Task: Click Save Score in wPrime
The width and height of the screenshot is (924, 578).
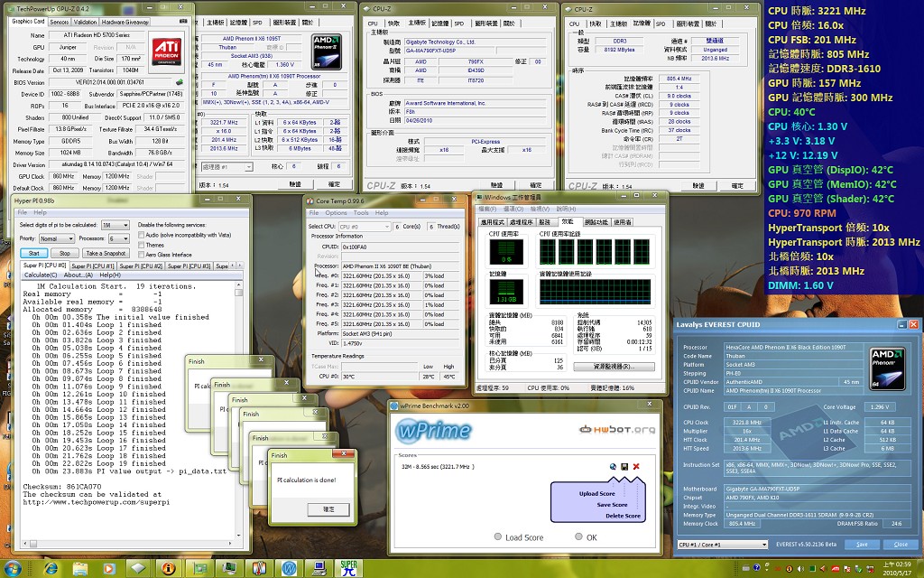Action: (x=612, y=505)
